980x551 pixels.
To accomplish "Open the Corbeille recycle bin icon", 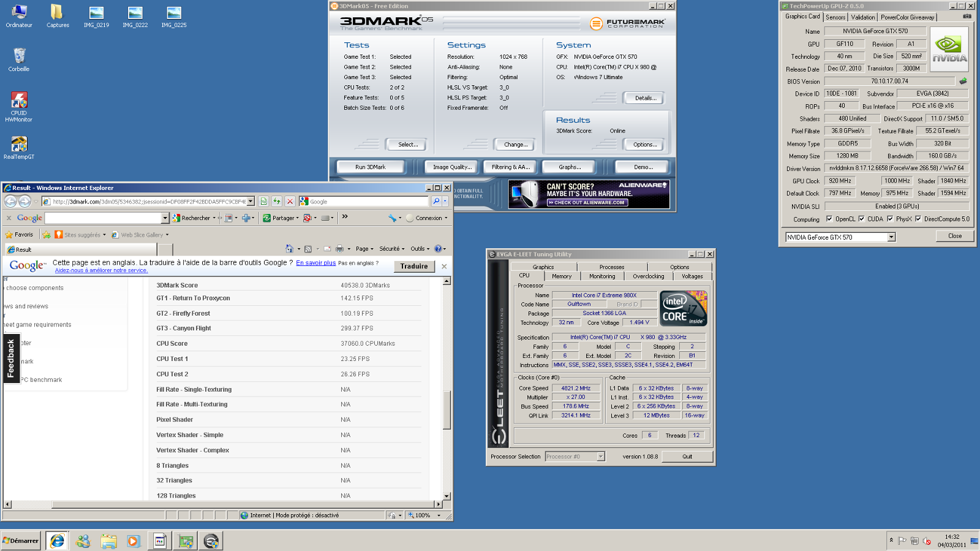I will click(19, 59).
